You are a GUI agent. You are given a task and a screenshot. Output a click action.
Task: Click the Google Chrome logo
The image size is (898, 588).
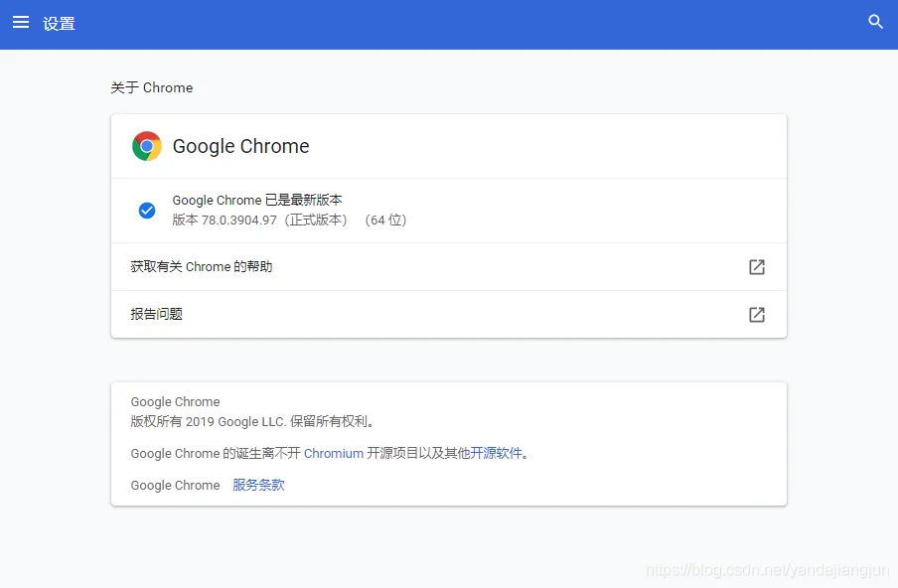pyautogui.click(x=147, y=146)
